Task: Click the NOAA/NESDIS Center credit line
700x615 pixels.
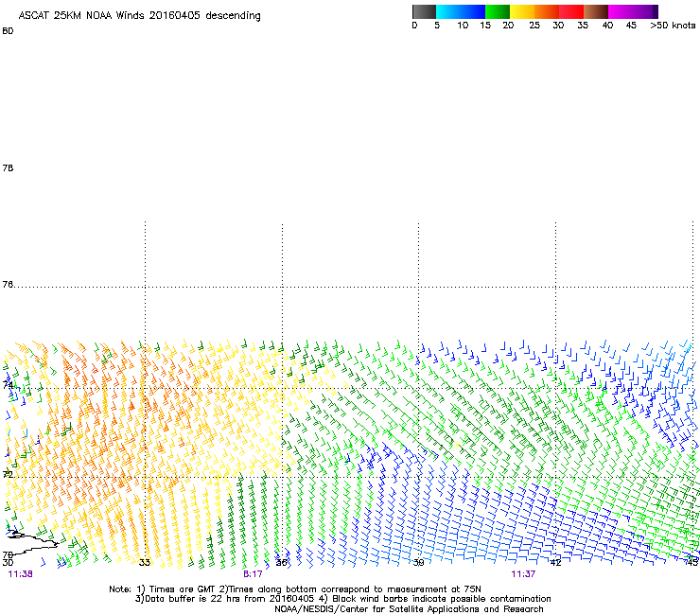Action: click(x=409, y=609)
